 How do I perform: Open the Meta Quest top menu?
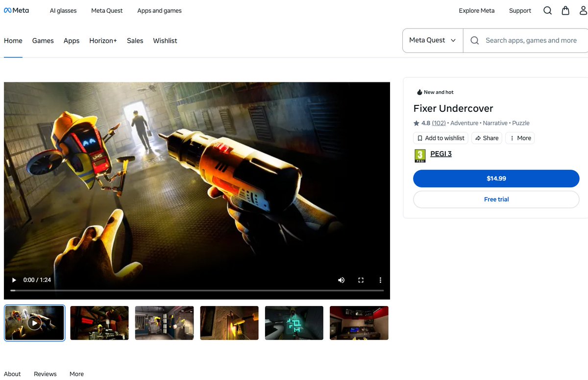click(x=107, y=11)
